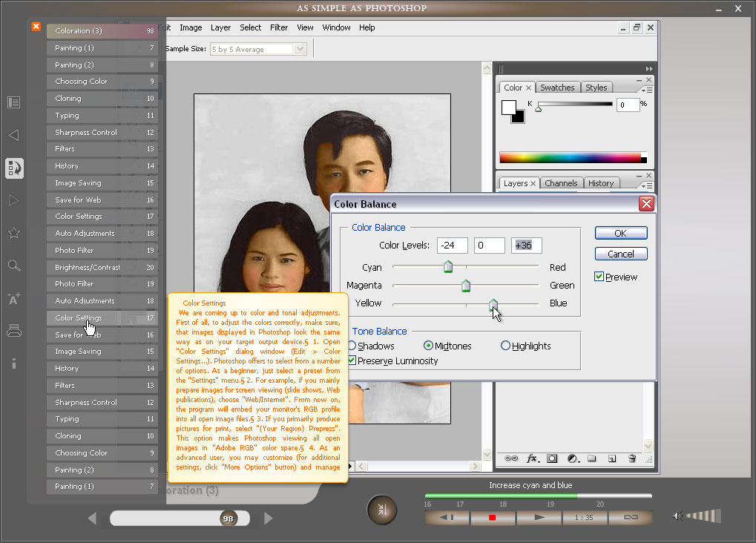Screen dimensions: 756x543
Task: Click the white foreground color swatch
Action: click(x=508, y=107)
